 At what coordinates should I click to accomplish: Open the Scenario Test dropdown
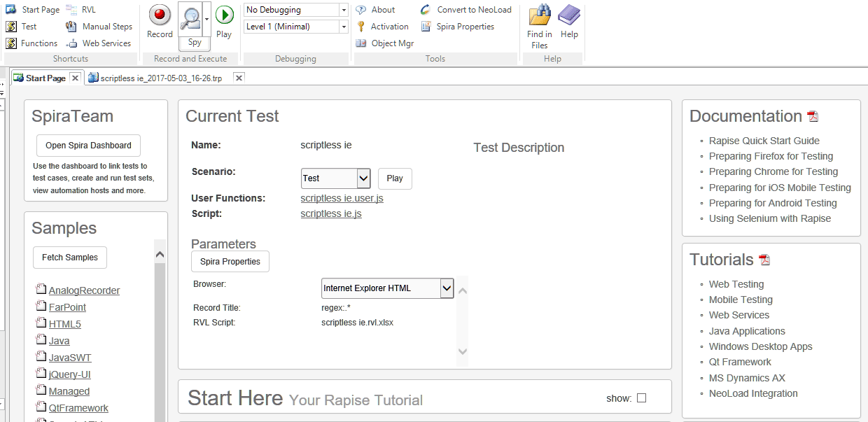(363, 178)
